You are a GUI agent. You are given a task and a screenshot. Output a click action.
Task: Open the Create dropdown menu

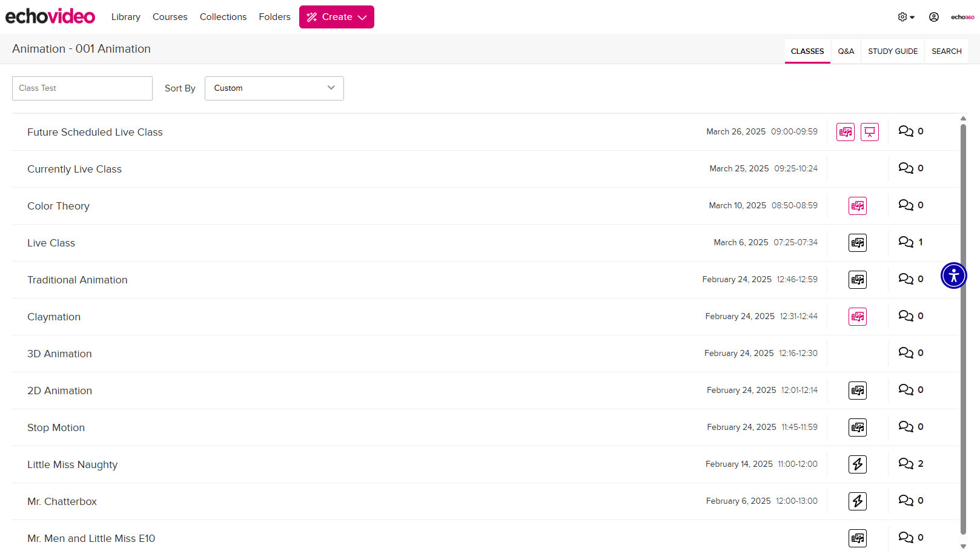[336, 17]
